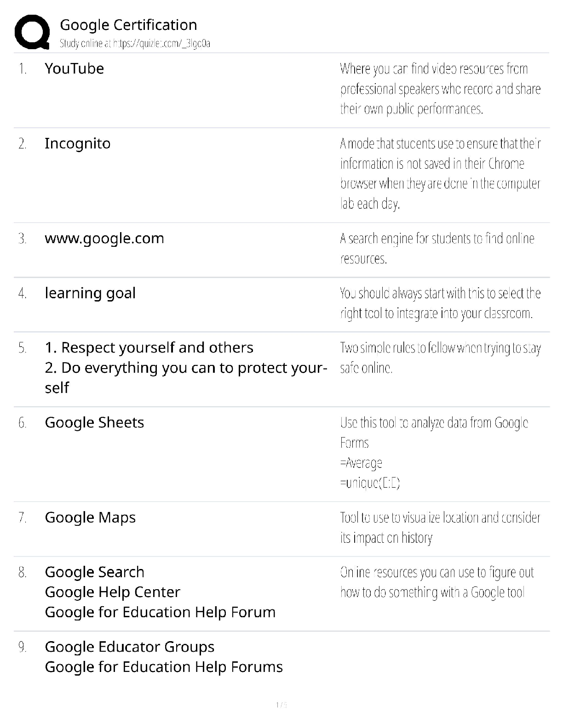The image size is (563, 728).
Task: Click the YouTube definition about video resources
Action: coord(440,89)
